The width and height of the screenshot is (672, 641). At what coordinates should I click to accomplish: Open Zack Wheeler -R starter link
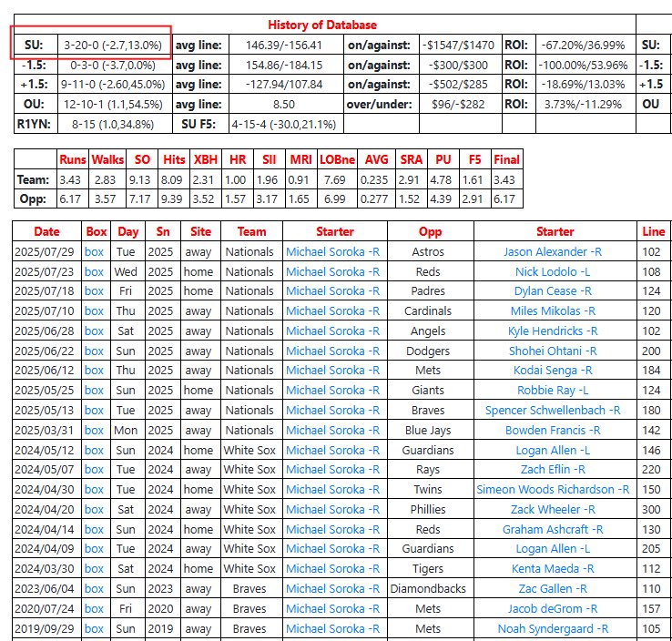click(x=553, y=510)
